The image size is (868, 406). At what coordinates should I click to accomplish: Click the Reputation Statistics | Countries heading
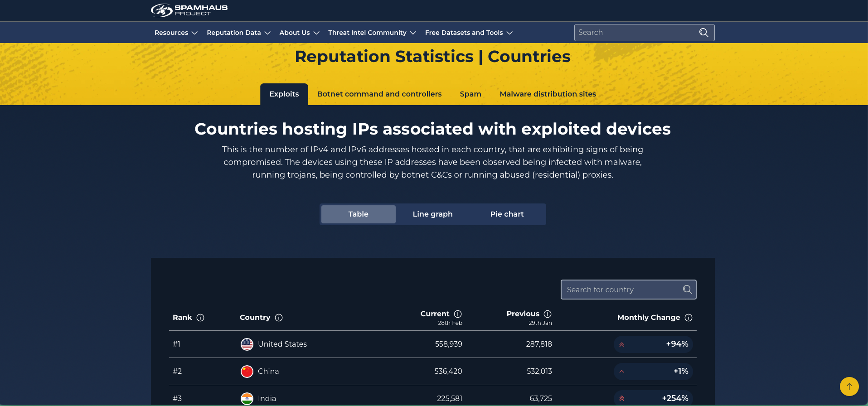433,57
